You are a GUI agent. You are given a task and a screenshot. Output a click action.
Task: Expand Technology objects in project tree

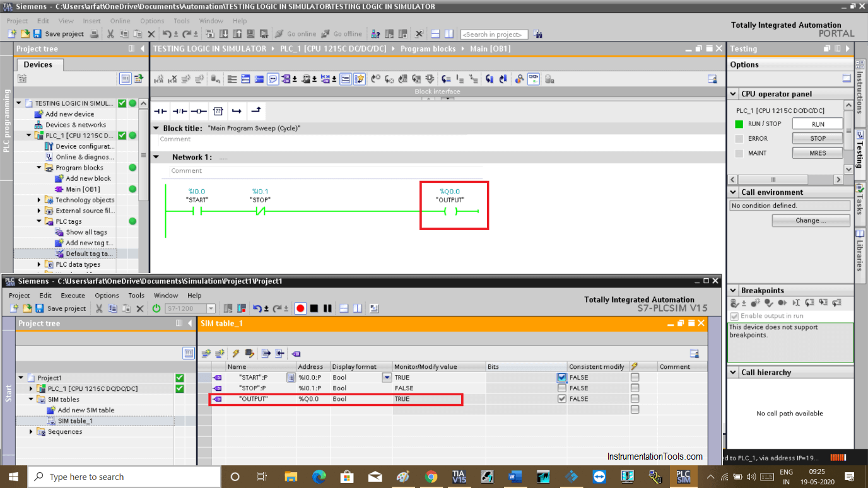[39, 200]
